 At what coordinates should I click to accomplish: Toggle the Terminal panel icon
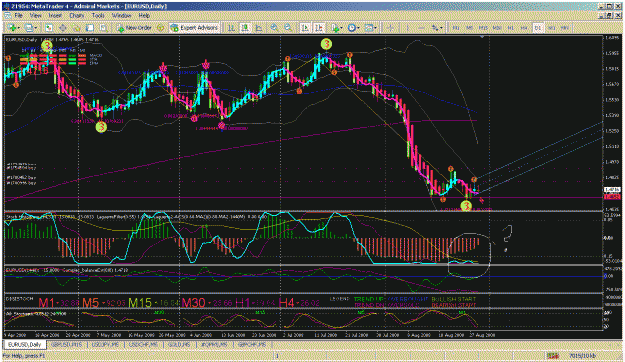[90, 28]
